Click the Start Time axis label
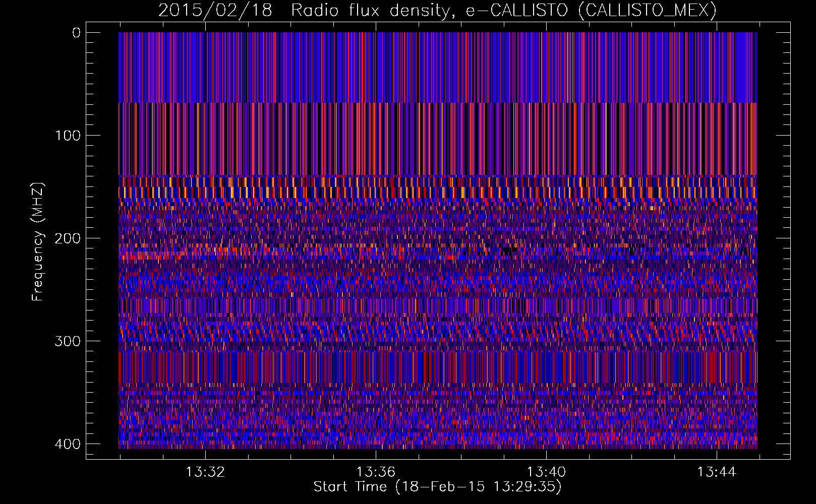816x504 pixels. pos(437,487)
